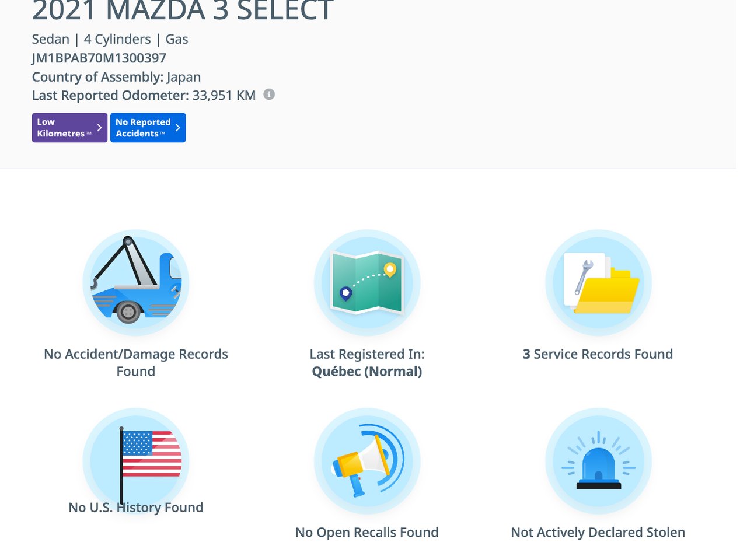This screenshot has height=560, width=747.
Task: Open the No Reported Accidents badge
Action: [x=148, y=128]
